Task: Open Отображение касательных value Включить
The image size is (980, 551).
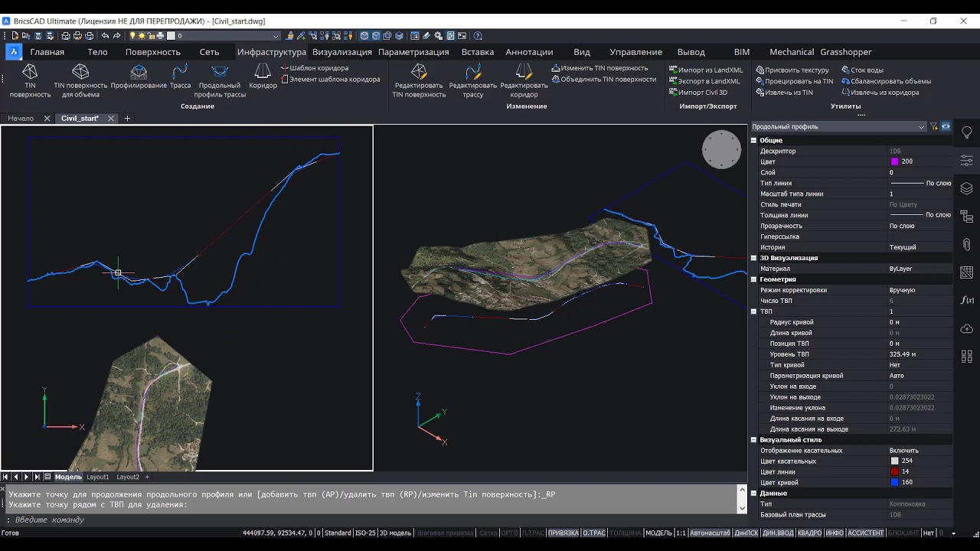Action: [x=919, y=451]
